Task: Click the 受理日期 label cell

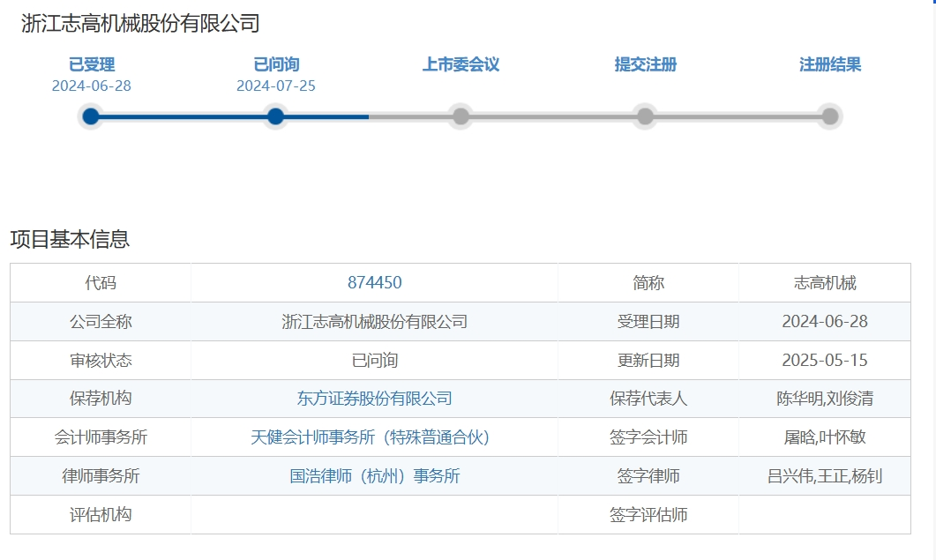Action: (648, 321)
